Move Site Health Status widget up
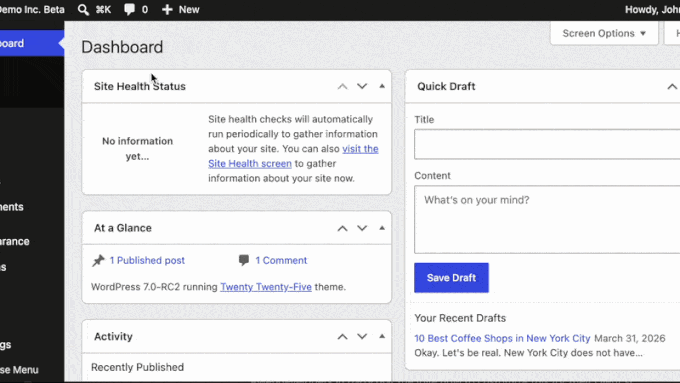Screen dimensions: 680x383 pos(343,86)
